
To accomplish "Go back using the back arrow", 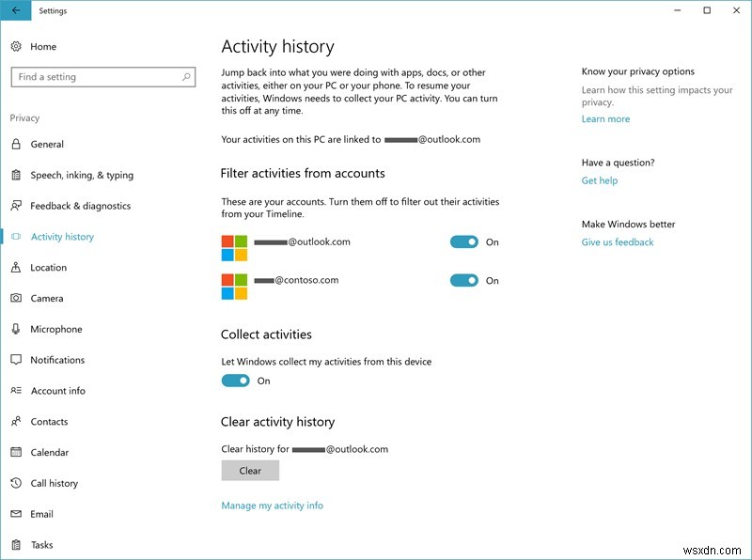I will click(x=14, y=10).
